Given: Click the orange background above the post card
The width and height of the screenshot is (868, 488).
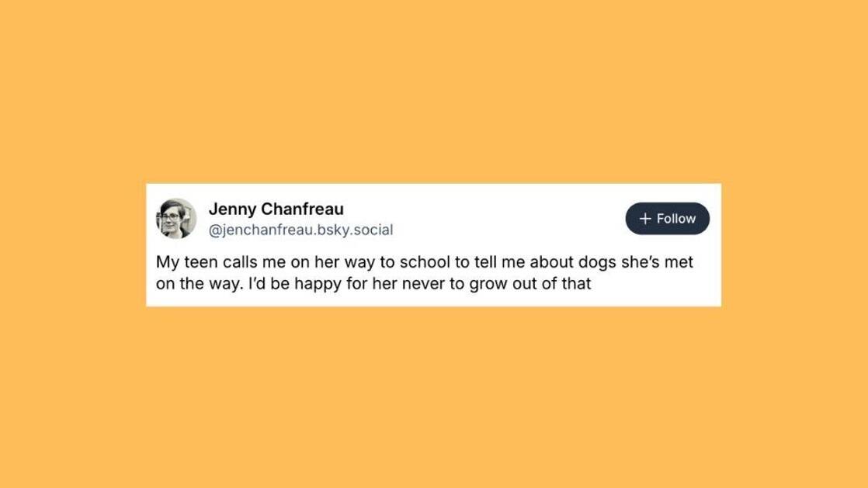Looking at the screenshot, I should 433,93.
